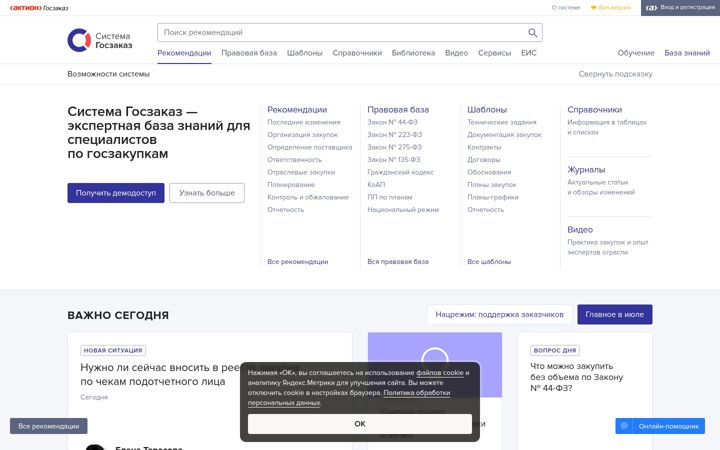Open Все шаблоны link
720x450 pixels.
click(x=489, y=261)
